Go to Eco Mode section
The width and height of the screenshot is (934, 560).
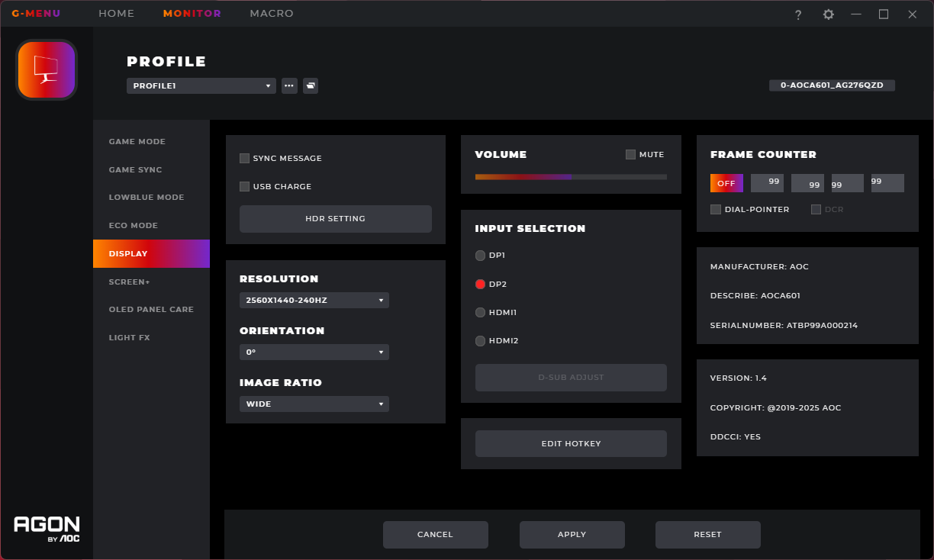[x=151, y=226]
